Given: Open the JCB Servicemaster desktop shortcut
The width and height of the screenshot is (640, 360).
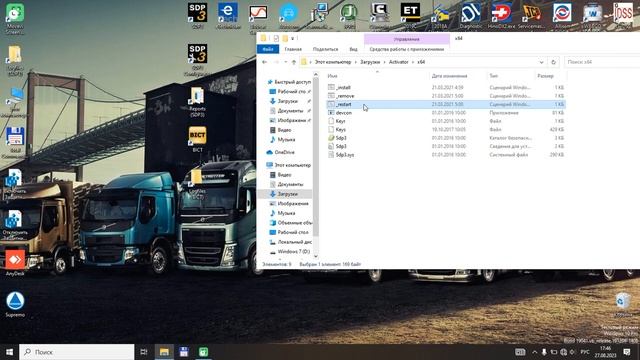Looking at the screenshot, I should 531,16.
